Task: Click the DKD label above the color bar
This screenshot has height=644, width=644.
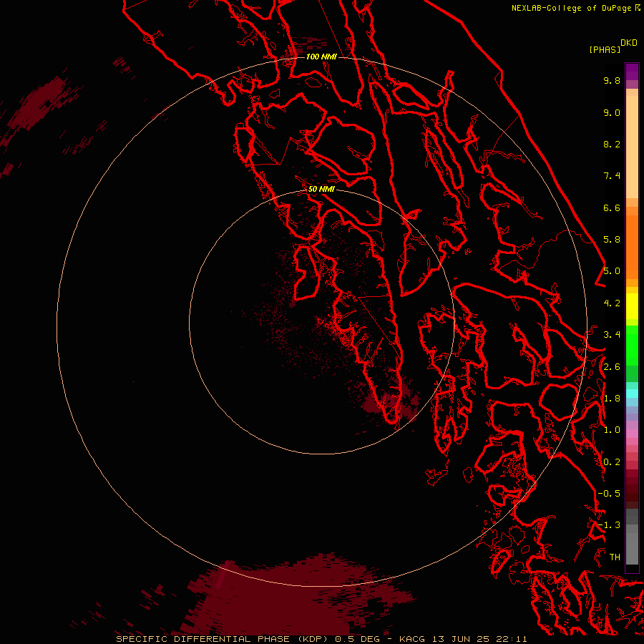Action: tap(629, 42)
